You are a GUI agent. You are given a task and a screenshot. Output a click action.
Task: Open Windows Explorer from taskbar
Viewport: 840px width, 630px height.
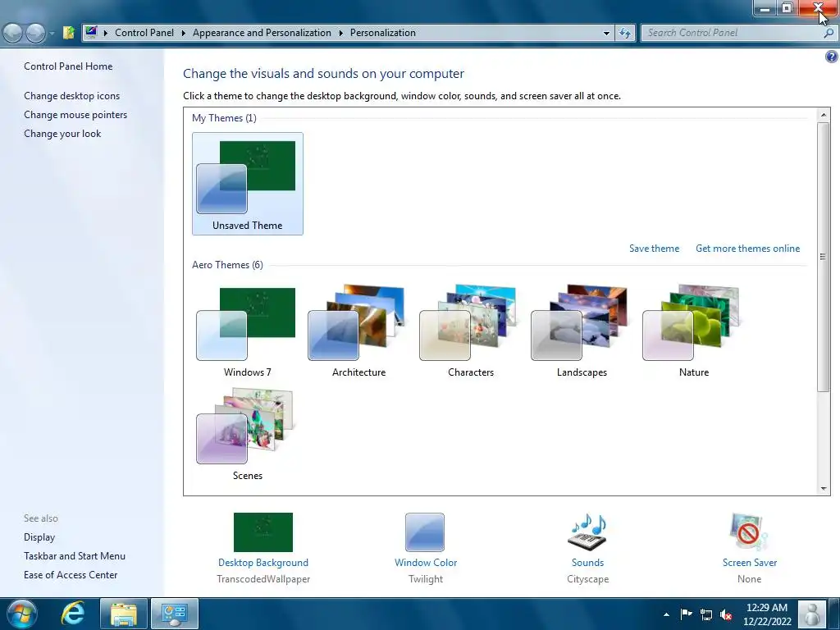123,614
